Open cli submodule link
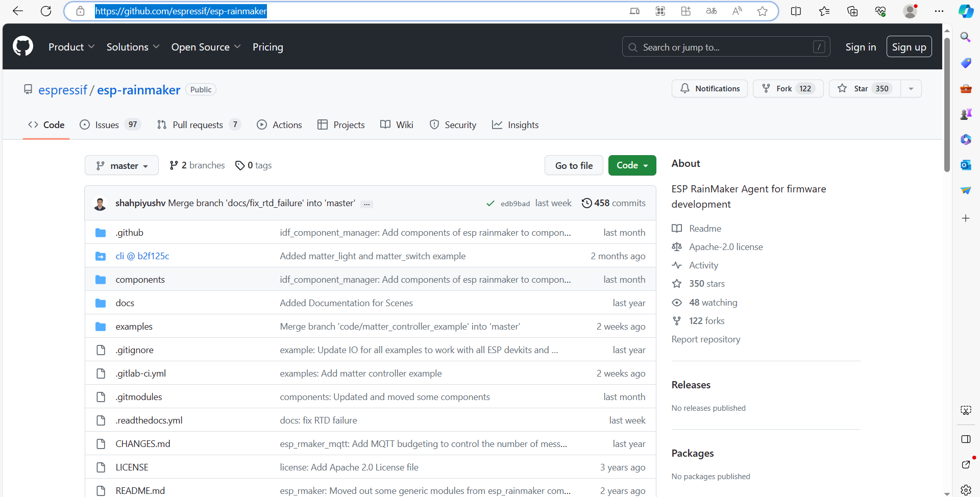Viewport: 980px width, 497px height. coord(142,256)
